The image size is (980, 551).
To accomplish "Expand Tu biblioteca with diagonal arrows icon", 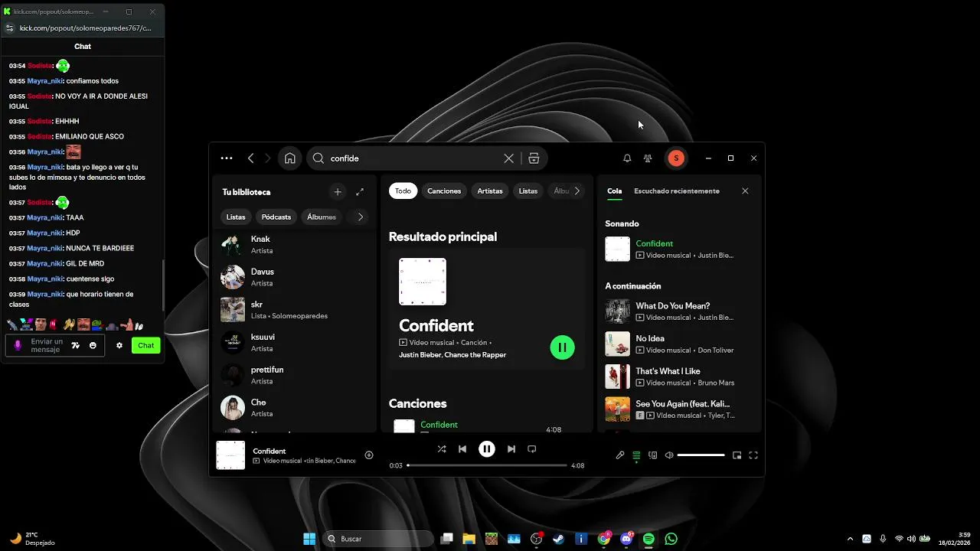I will point(360,192).
